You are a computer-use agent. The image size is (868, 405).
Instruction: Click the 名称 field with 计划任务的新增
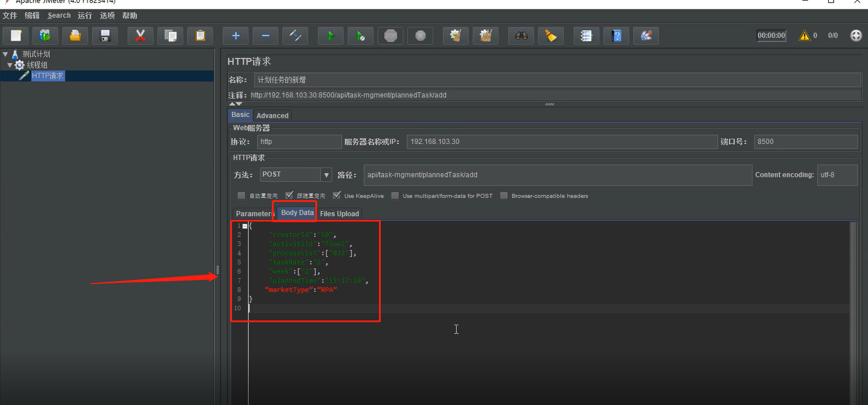557,80
